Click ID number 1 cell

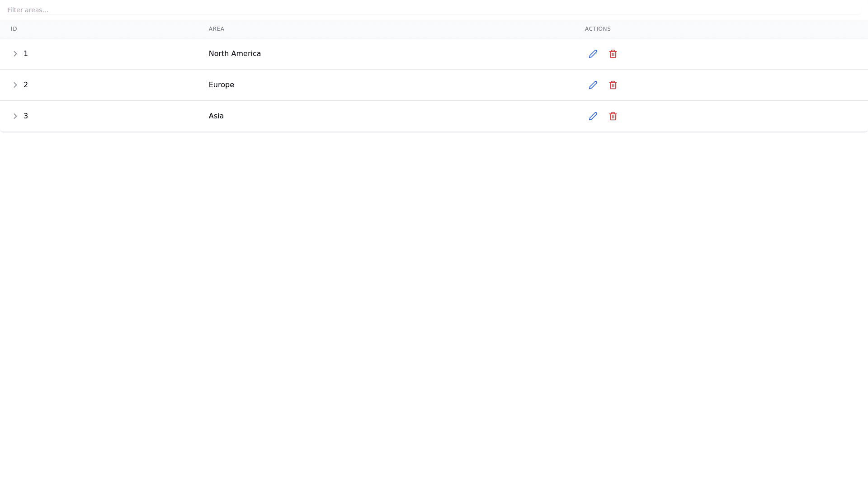tap(26, 54)
